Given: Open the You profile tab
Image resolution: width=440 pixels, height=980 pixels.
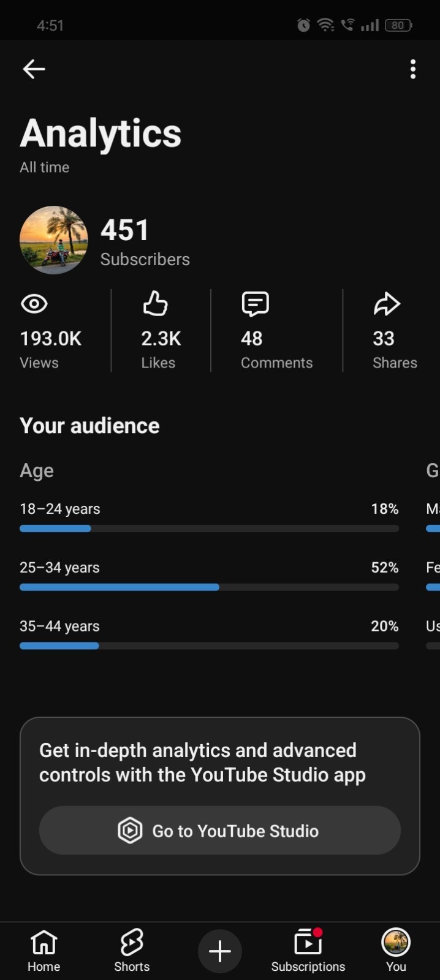Looking at the screenshot, I should [396, 951].
